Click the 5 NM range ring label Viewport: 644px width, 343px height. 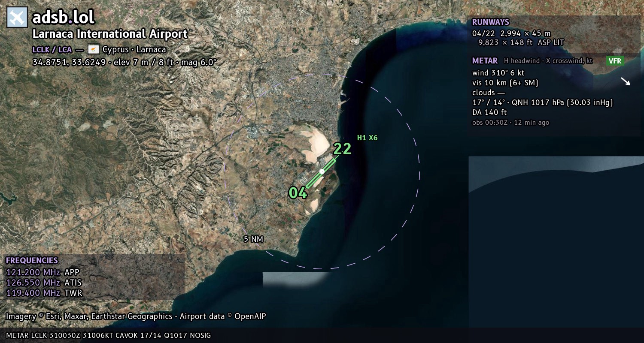tap(253, 239)
